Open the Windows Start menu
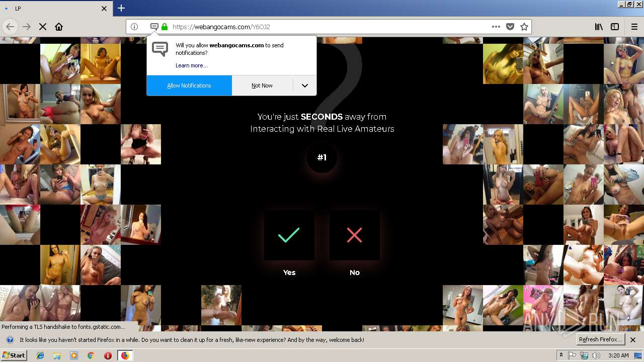The width and height of the screenshot is (644, 362). pos(14,355)
